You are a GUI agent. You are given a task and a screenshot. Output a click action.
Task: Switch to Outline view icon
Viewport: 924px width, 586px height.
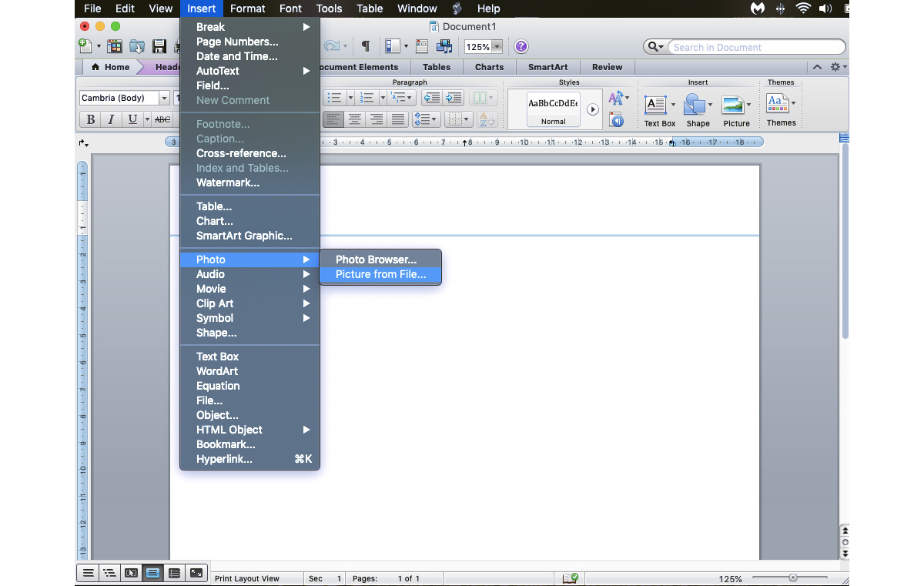(109, 573)
